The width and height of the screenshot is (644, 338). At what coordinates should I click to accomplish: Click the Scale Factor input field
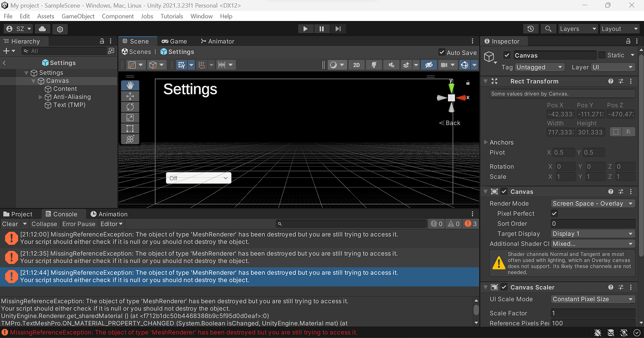[x=593, y=313]
